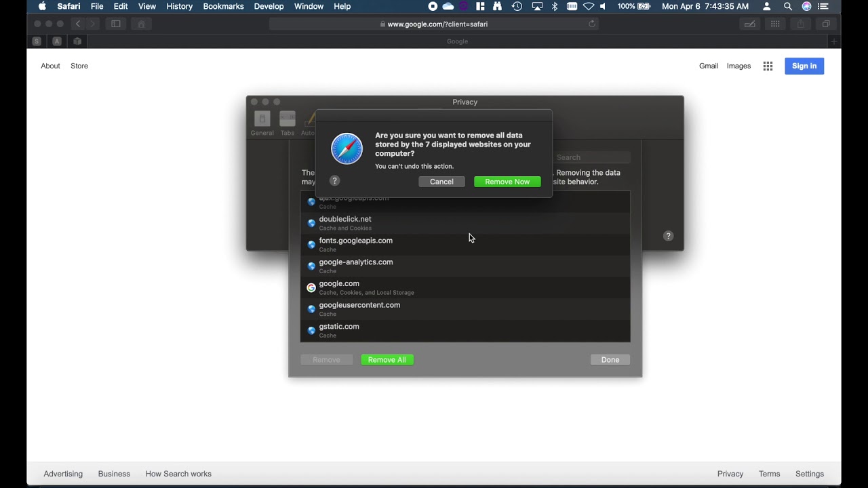Open the About link

tap(50, 66)
